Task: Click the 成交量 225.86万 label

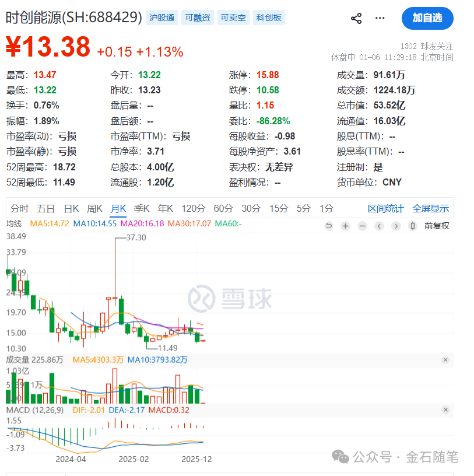Action: pyautogui.click(x=34, y=360)
